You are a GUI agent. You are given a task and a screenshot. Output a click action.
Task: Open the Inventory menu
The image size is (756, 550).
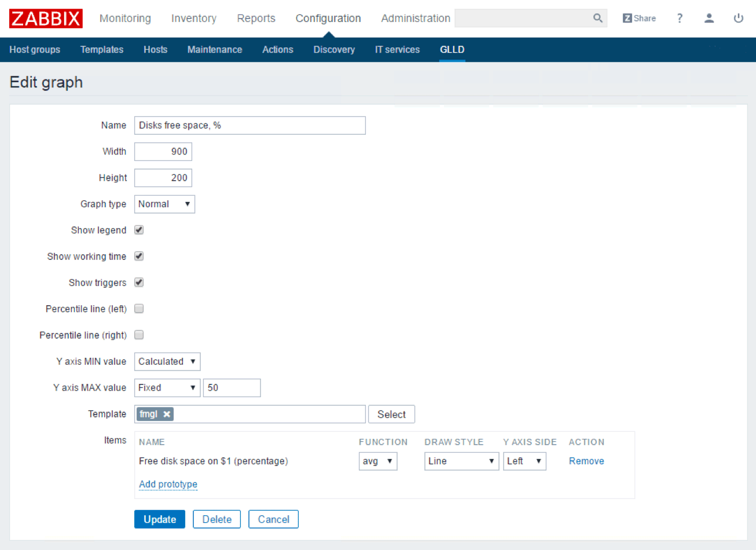tap(194, 19)
